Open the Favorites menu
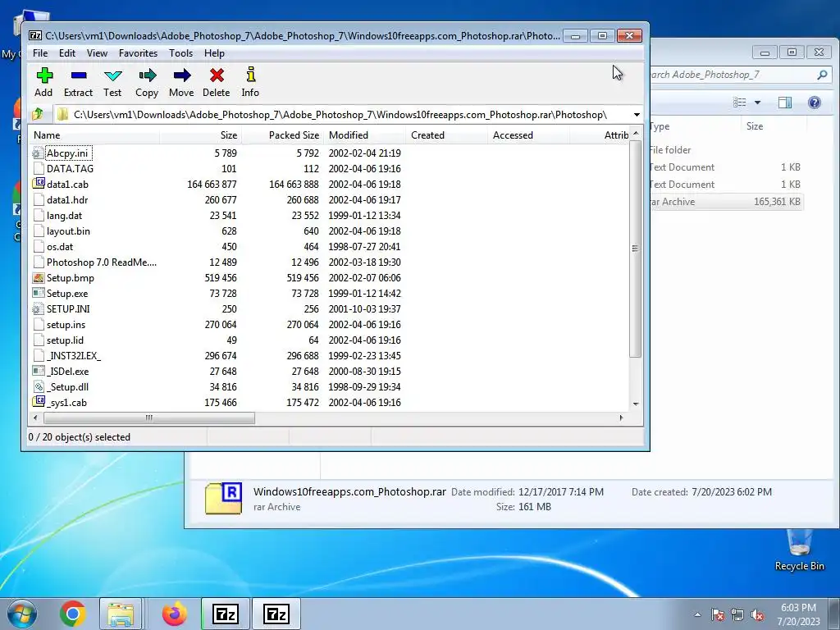Viewport: 840px width, 630px height. coord(138,53)
